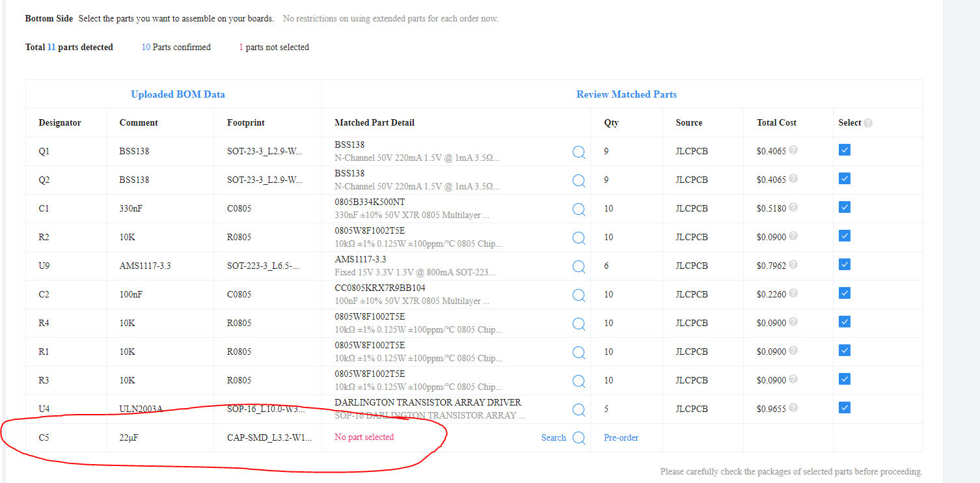Screen dimensions: 980x483
Task: Open the help icon beside the Select header
Action: tap(869, 122)
